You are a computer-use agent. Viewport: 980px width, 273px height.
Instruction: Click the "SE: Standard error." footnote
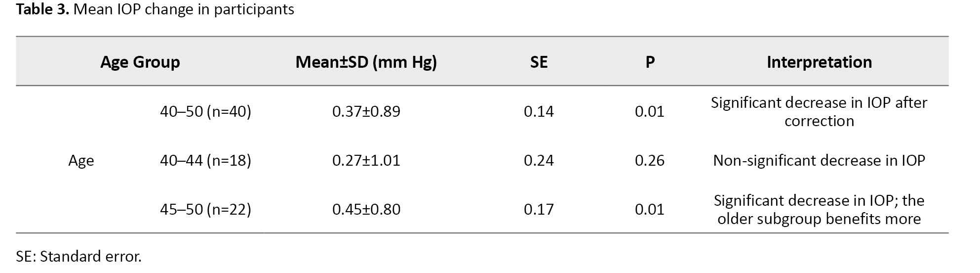[78, 257]
